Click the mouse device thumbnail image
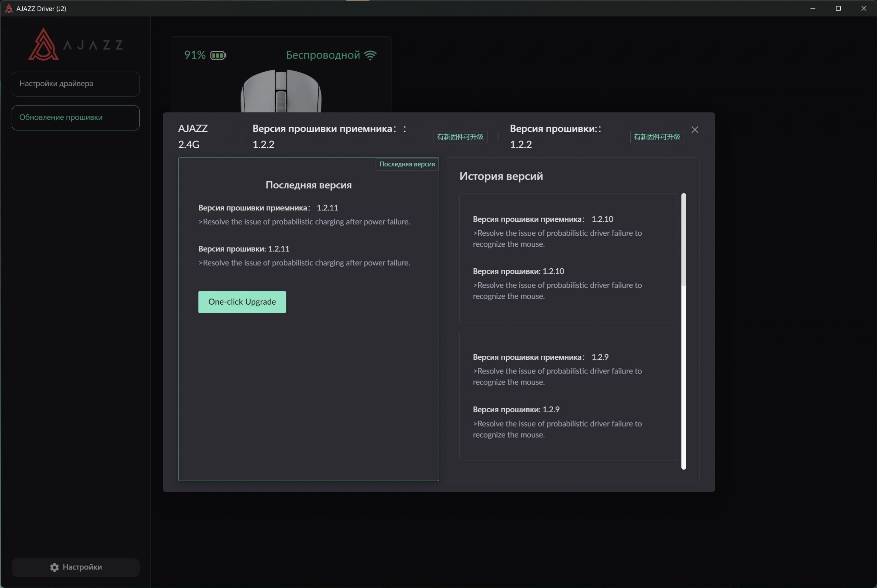Viewport: 877px width, 588px height. (x=281, y=91)
